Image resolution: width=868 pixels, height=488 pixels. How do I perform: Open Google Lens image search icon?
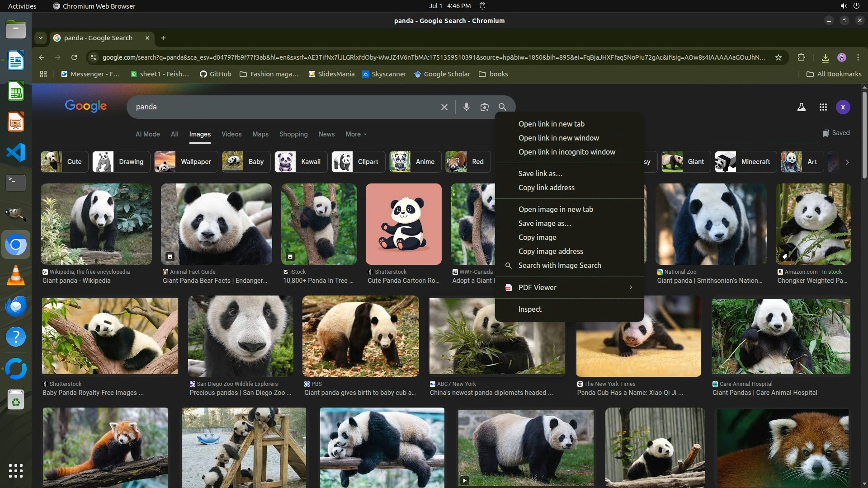[x=484, y=107]
